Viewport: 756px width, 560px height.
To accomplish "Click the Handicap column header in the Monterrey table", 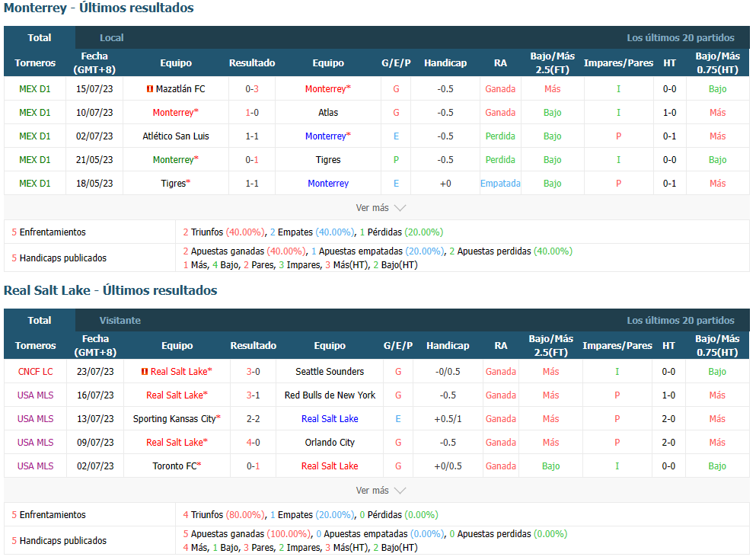I will pos(445,62).
